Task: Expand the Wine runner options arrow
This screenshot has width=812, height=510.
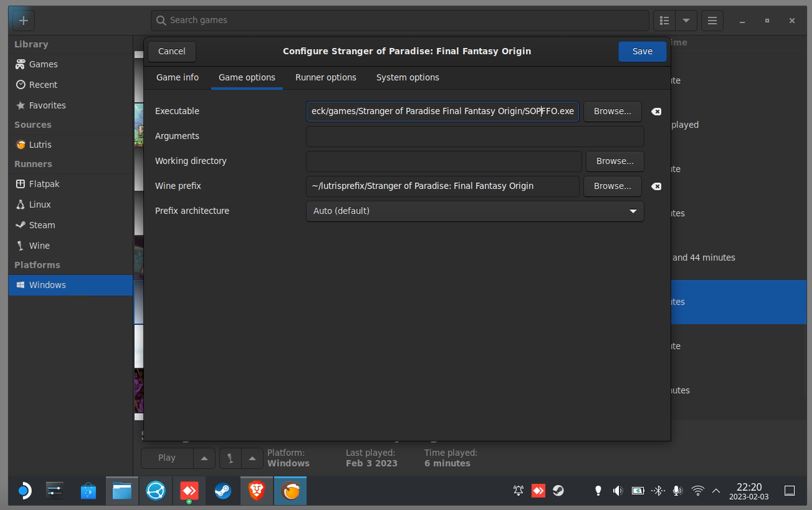Action: [x=252, y=458]
